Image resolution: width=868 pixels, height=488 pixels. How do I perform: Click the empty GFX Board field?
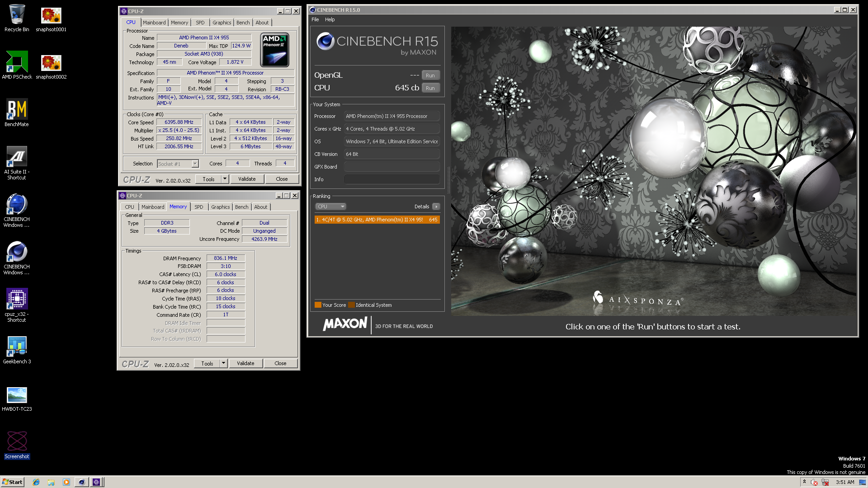pos(392,167)
